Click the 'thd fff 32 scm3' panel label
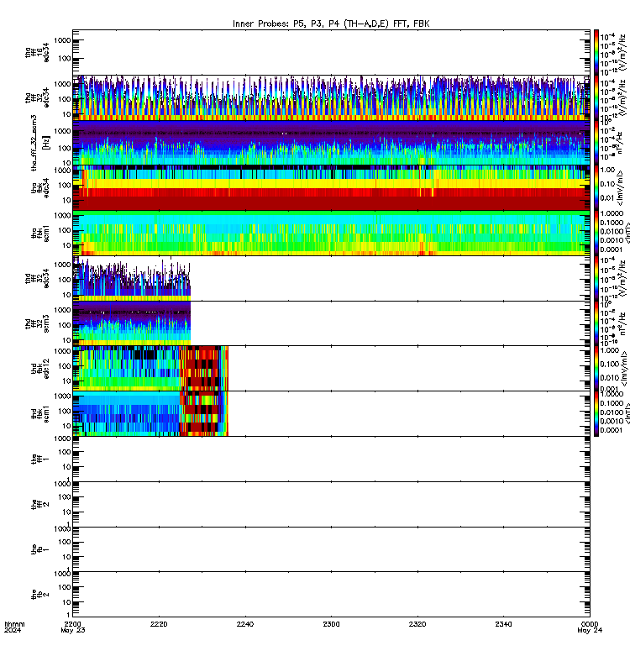630x672 pixels. pyautogui.click(x=37, y=323)
